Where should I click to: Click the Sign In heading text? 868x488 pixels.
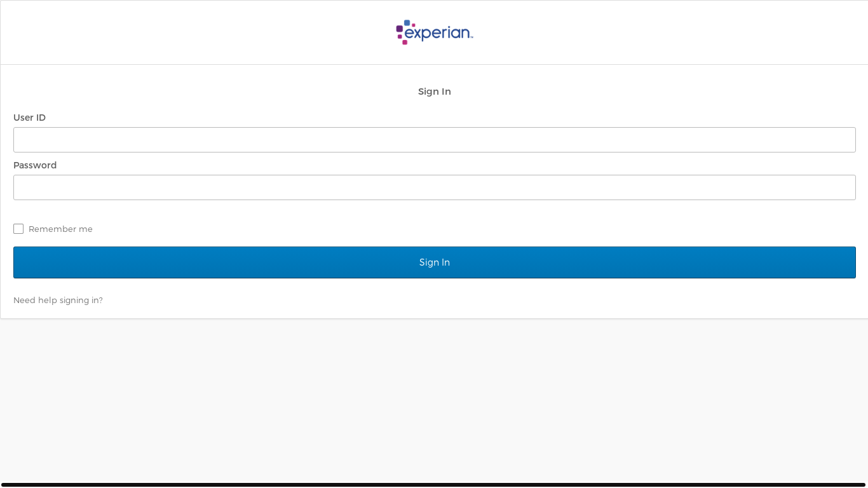[x=435, y=91]
